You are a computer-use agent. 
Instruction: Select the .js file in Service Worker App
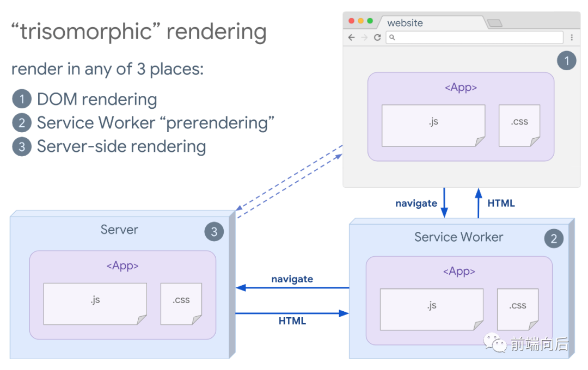432,309
